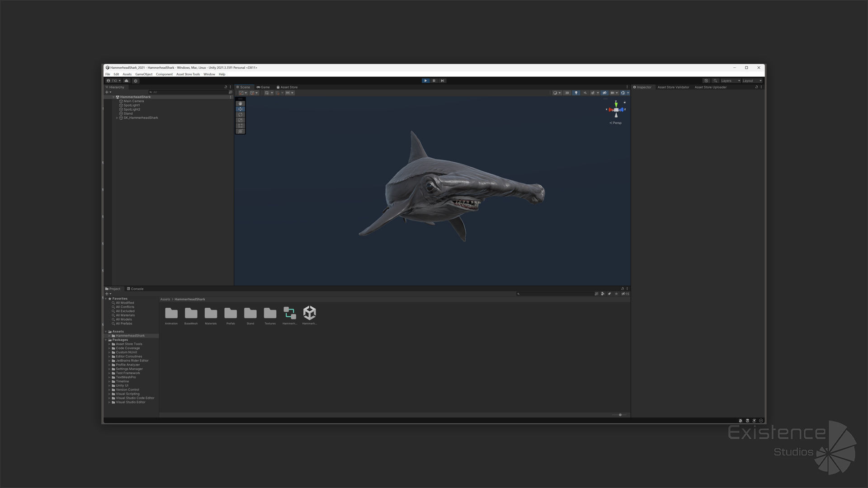This screenshot has height=488, width=868.
Task: Open the Layout dropdown
Action: tap(752, 81)
